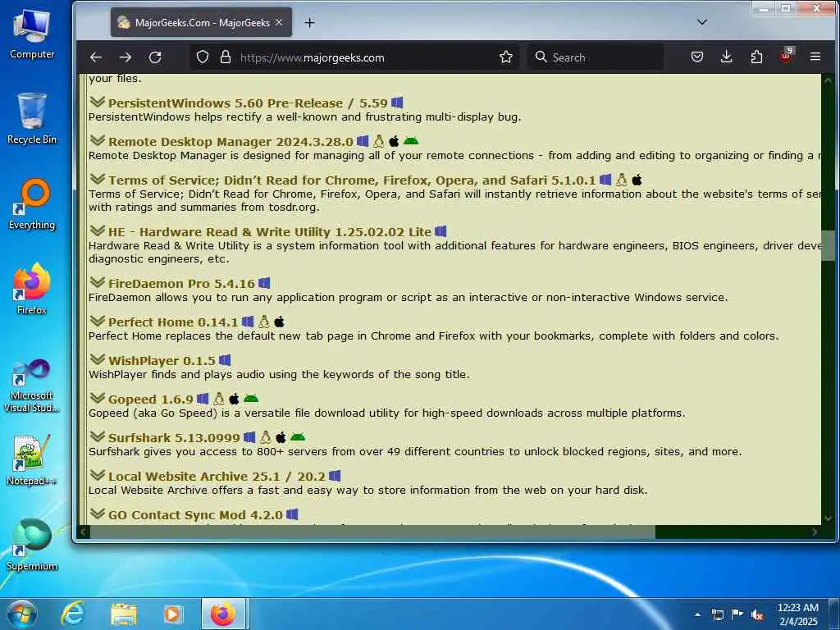Click Android icon beside Remote Desktop Manager
Viewport: 840px width, 630px height.
[411, 141]
